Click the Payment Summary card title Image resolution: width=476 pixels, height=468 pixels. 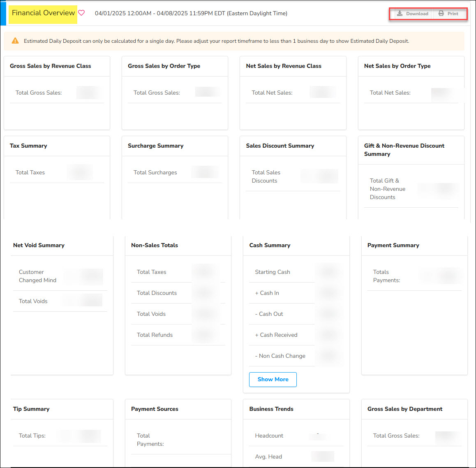click(393, 245)
